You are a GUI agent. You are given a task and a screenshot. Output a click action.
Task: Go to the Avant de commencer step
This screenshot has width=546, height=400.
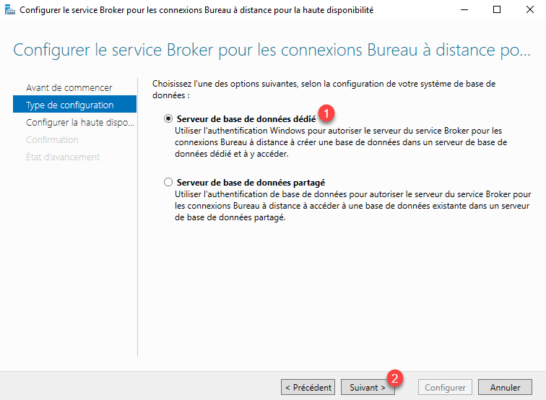coord(69,88)
